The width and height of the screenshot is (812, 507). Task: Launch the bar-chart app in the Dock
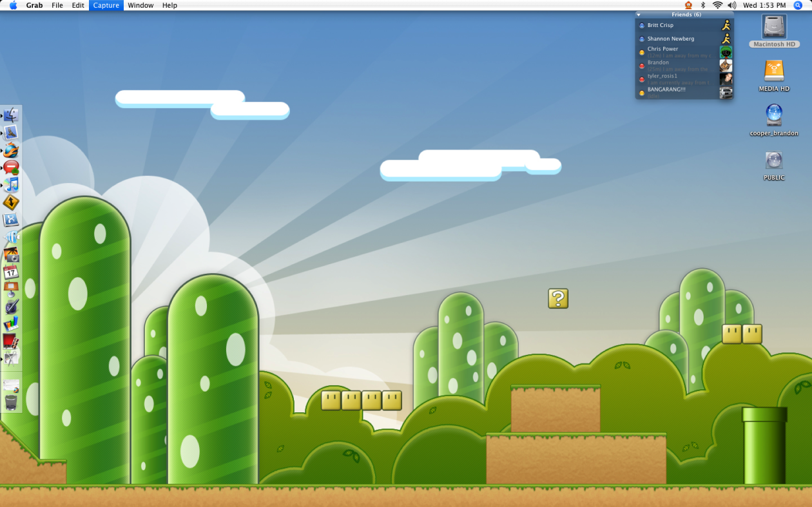(11, 324)
